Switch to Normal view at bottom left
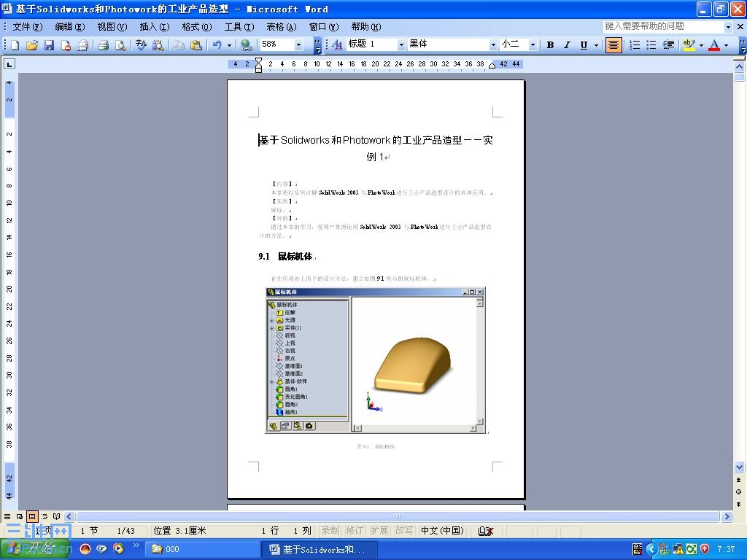Viewport: 747px width, 560px height. coord(7,516)
